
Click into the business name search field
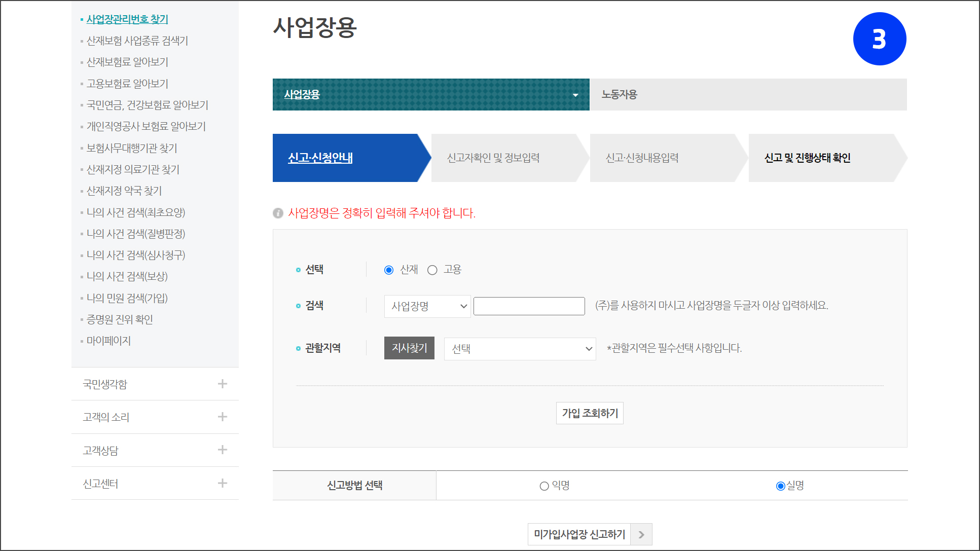pos(529,306)
